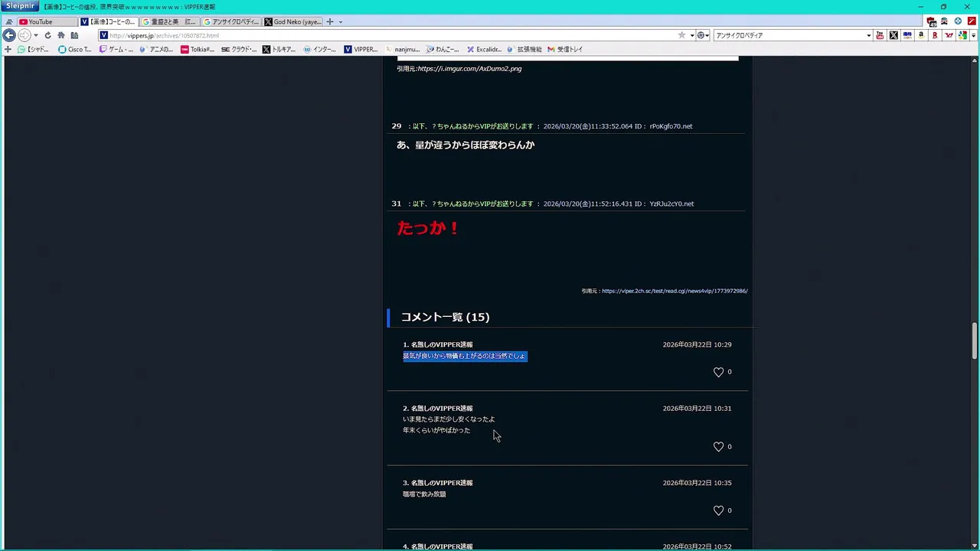Screen dimensions: 980x551
Task: Open the VIPPER… bookmark
Action: (x=361, y=49)
